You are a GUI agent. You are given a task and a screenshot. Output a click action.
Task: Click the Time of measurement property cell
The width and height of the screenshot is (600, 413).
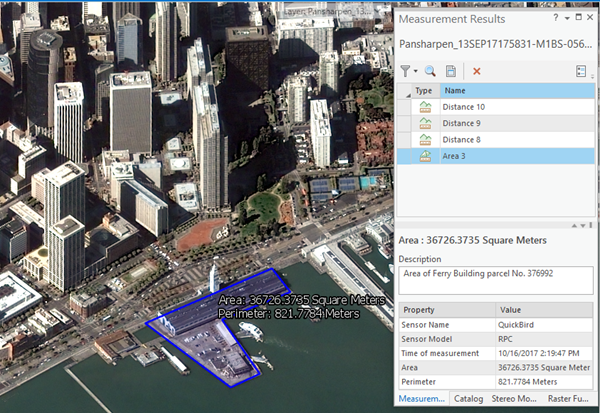point(447,353)
